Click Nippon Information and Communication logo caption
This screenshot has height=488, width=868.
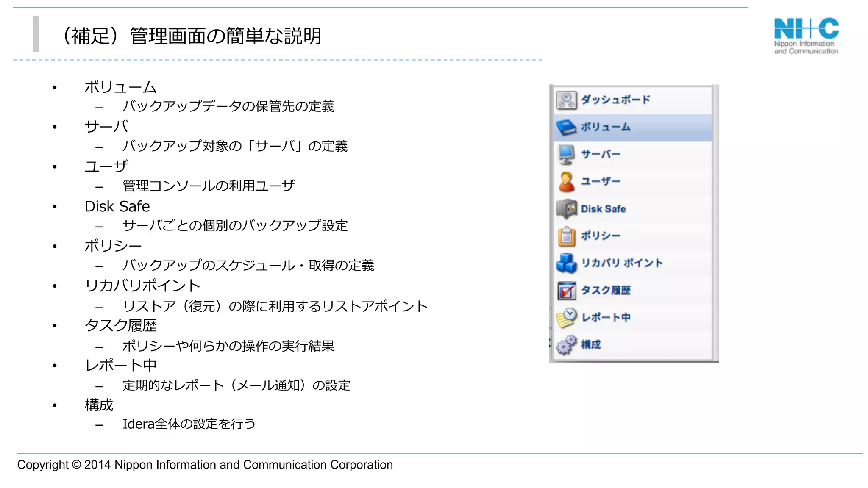(x=806, y=47)
